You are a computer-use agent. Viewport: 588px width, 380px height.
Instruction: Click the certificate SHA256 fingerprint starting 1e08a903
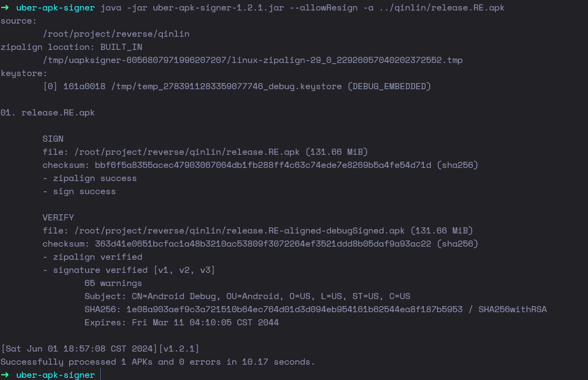coord(294,309)
